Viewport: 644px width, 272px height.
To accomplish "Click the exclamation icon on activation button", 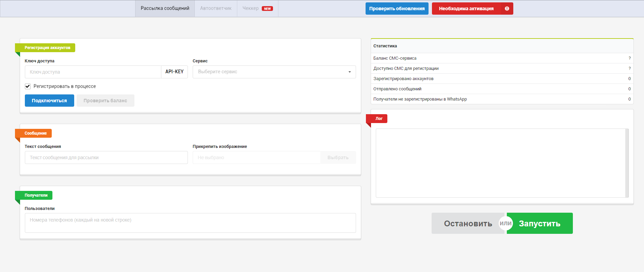I will tap(507, 9).
